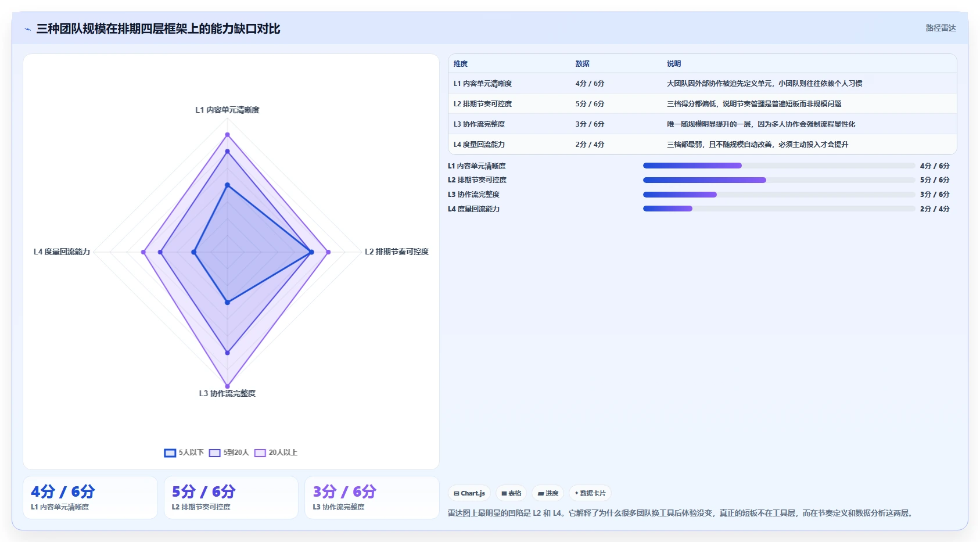The height and width of the screenshot is (542, 980).
Task: Click the 数据卡片 chip
Action: click(590, 493)
